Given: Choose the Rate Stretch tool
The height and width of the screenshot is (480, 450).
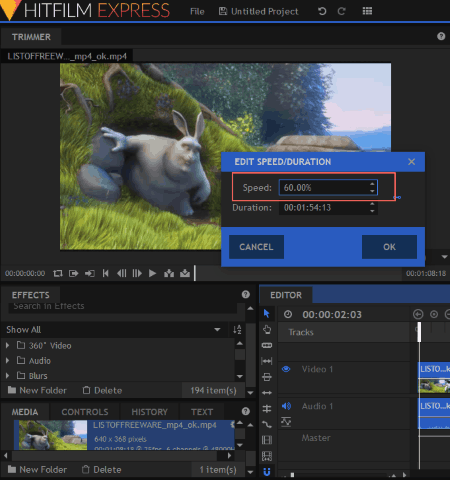Looking at the screenshot, I should (x=267, y=425).
